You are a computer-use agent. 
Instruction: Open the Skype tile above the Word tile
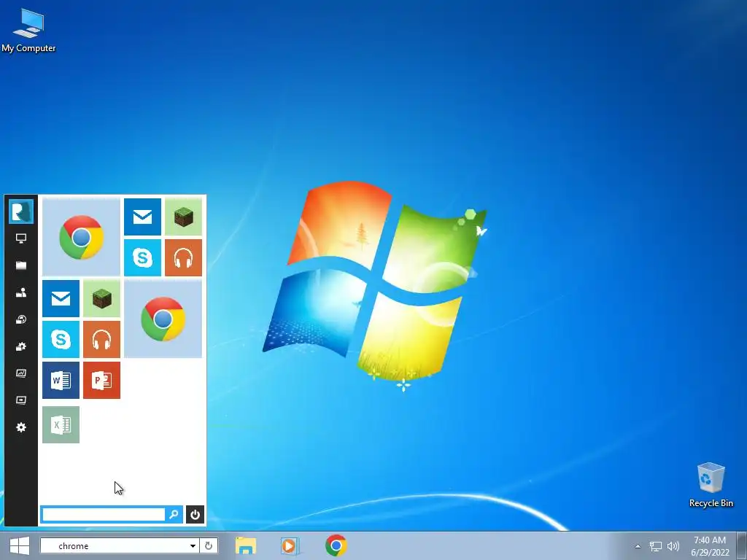tap(61, 339)
